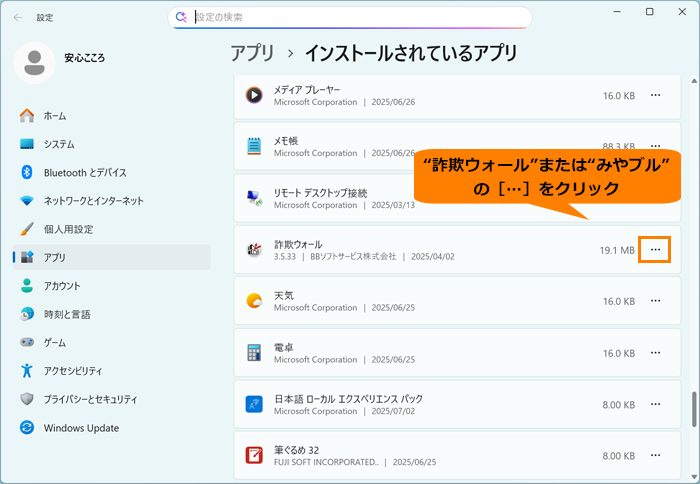Open Windows Update in sidebar

pyautogui.click(x=112, y=428)
